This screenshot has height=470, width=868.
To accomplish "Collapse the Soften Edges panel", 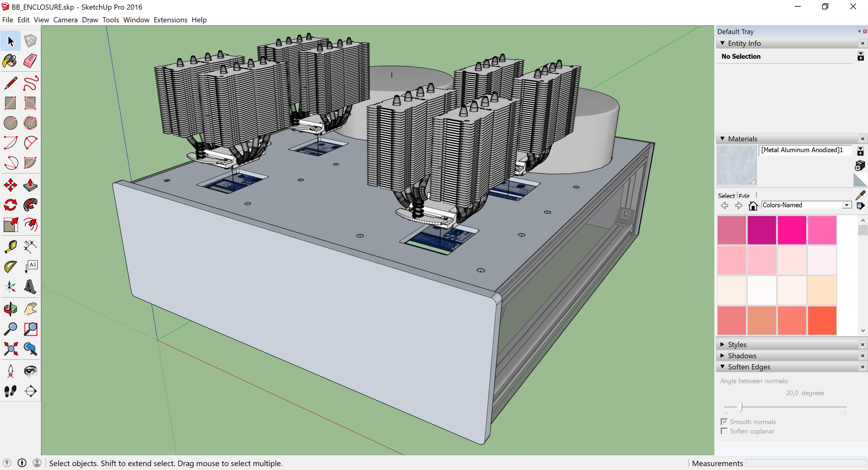I will click(x=722, y=367).
